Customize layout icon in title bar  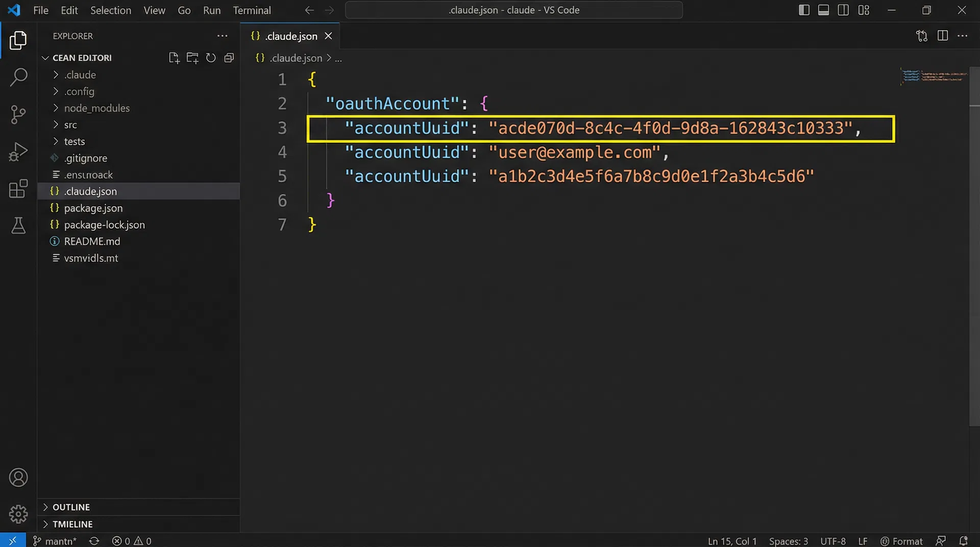pyautogui.click(x=864, y=10)
